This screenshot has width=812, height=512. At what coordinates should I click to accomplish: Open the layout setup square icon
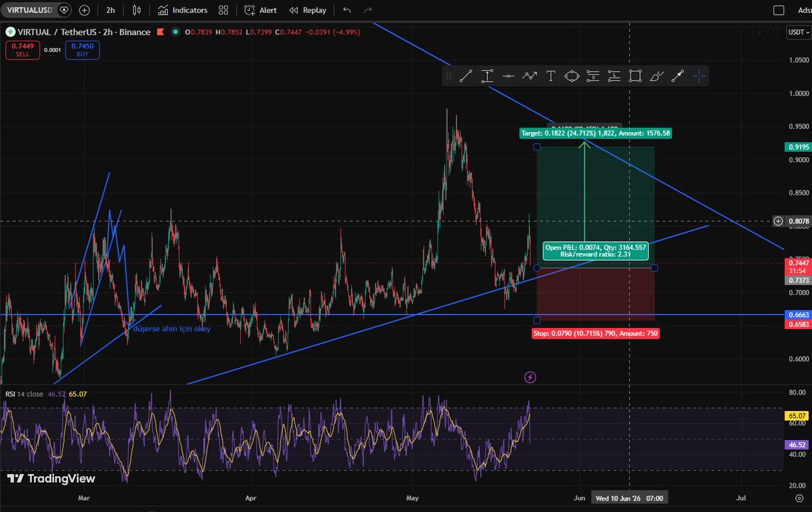(779, 10)
